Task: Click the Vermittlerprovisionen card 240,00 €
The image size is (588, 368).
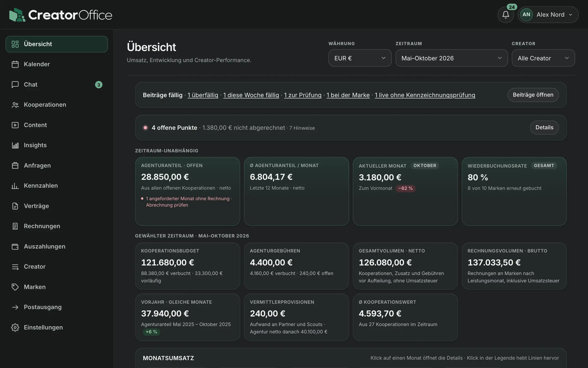Action: [x=296, y=317]
